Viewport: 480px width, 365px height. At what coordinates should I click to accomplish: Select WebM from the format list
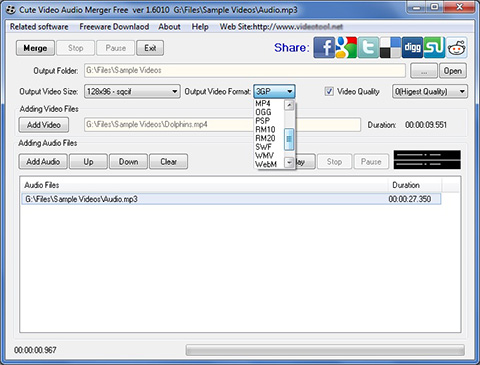[266, 164]
